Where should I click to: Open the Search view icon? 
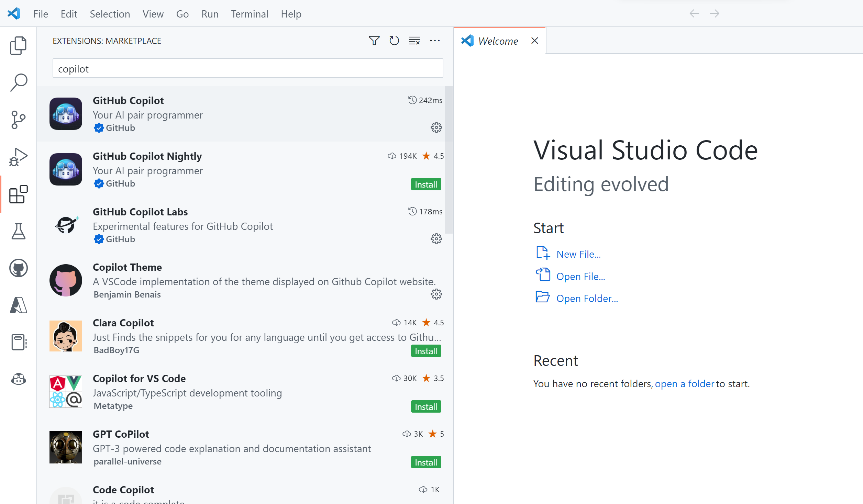click(x=18, y=82)
